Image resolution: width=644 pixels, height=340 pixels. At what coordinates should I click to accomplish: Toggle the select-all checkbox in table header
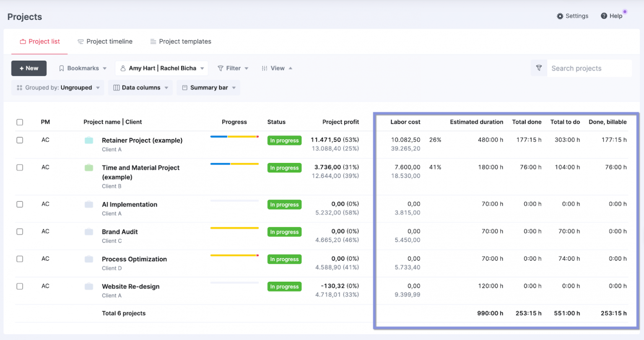point(20,122)
